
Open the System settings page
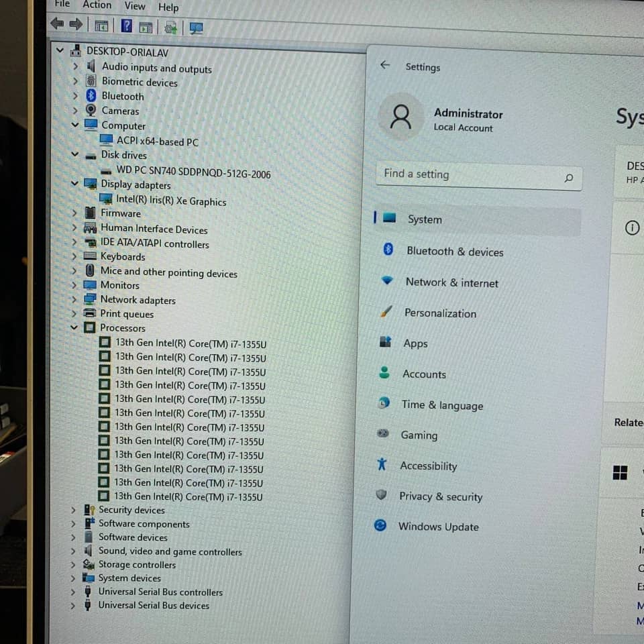tap(477, 219)
